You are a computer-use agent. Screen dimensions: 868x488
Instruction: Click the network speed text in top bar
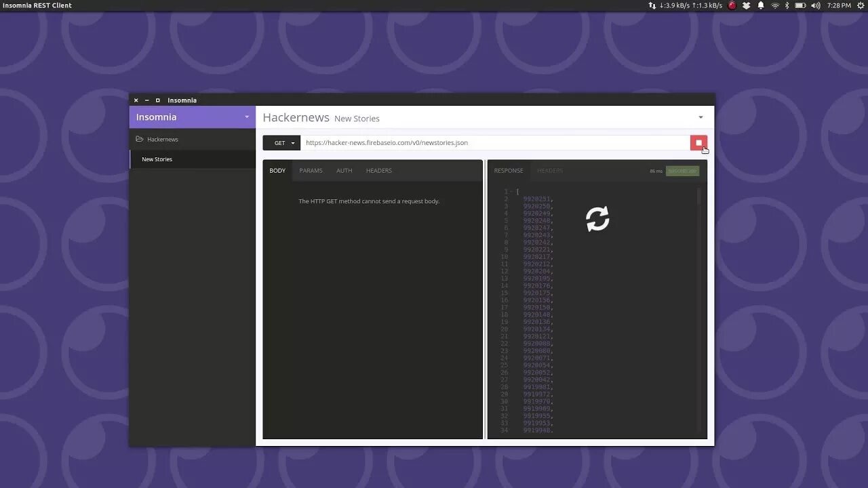691,5
